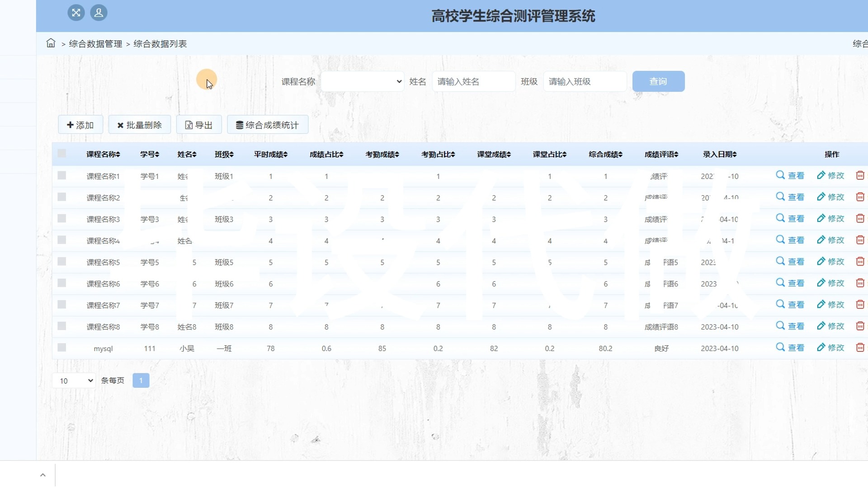
Task: Delete the 课程名称4 row with trash icon
Action: tap(860, 240)
